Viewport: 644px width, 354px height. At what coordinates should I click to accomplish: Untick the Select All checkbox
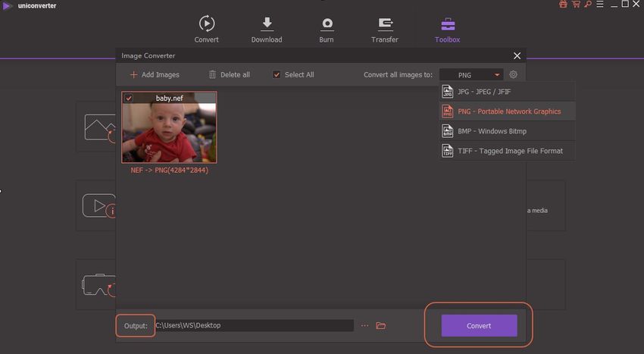click(277, 75)
